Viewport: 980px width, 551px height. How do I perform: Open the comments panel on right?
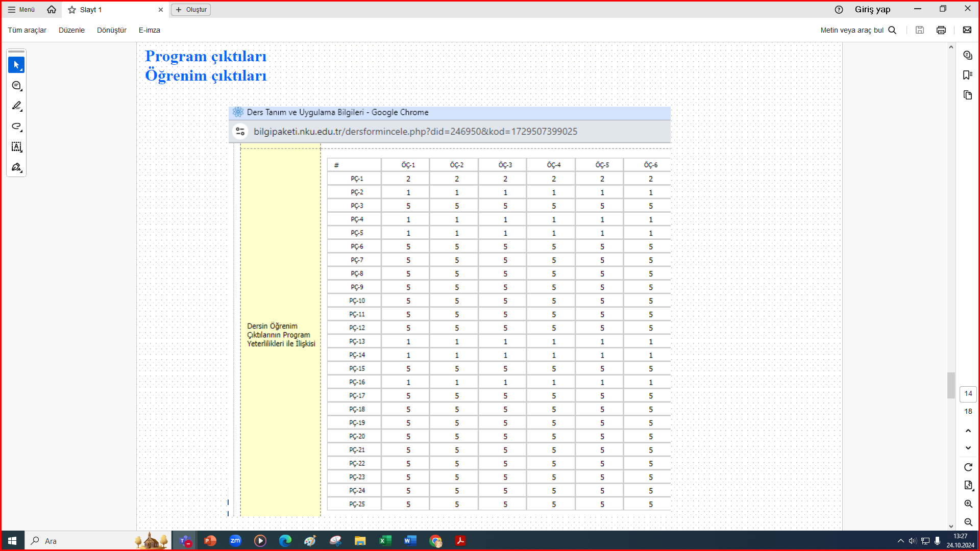coord(968,55)
